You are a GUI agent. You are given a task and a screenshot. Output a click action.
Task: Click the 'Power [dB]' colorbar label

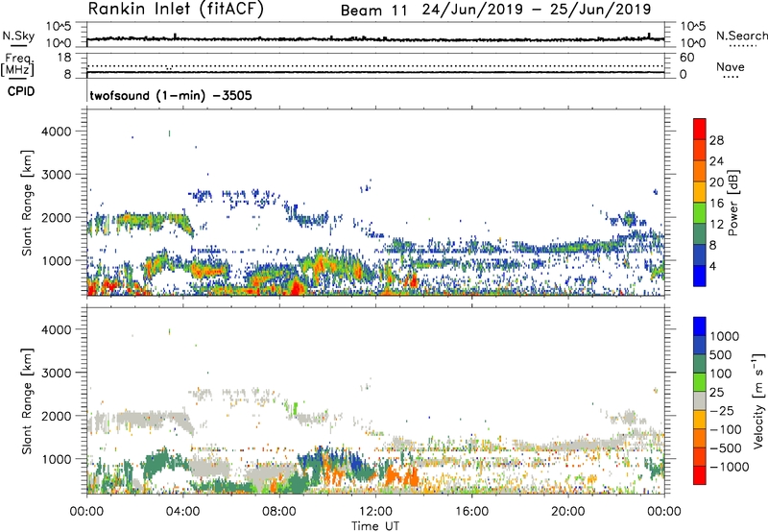coord(733,203)
